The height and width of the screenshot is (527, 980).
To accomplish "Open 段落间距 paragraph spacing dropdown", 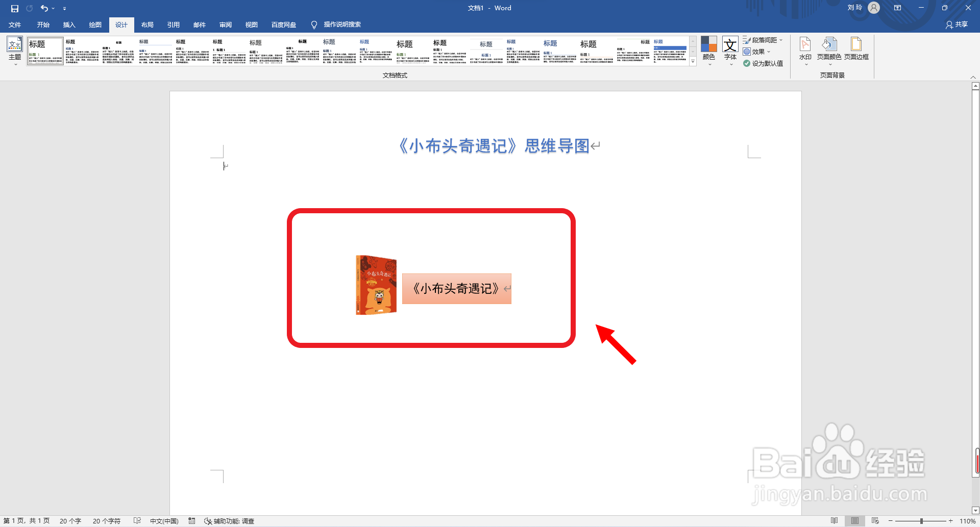I will click(763, 40).
